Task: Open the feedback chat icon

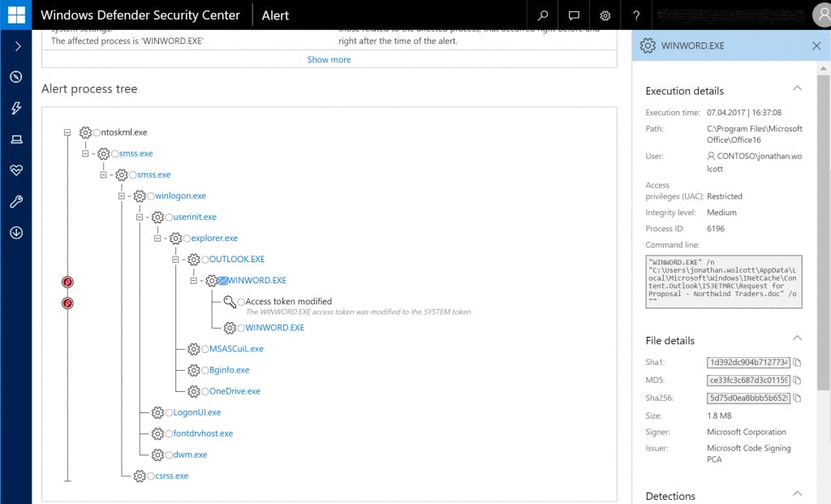Action: (574, 15)
